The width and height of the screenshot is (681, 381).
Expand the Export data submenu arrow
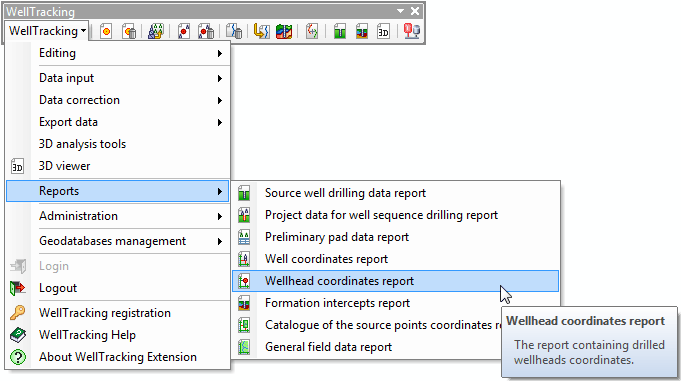click(x=220, y=123)
